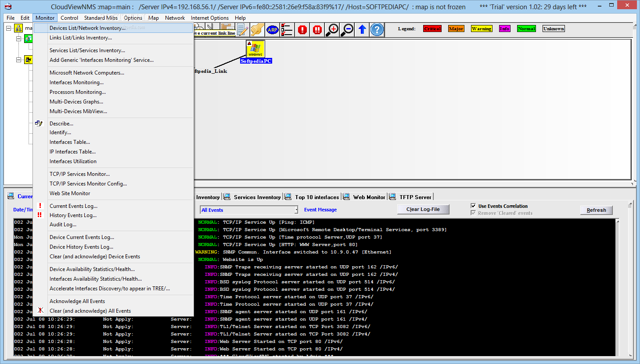Open Multi-Devices MibView menu entry
The image size is (640, 364).
pos(113,111)
